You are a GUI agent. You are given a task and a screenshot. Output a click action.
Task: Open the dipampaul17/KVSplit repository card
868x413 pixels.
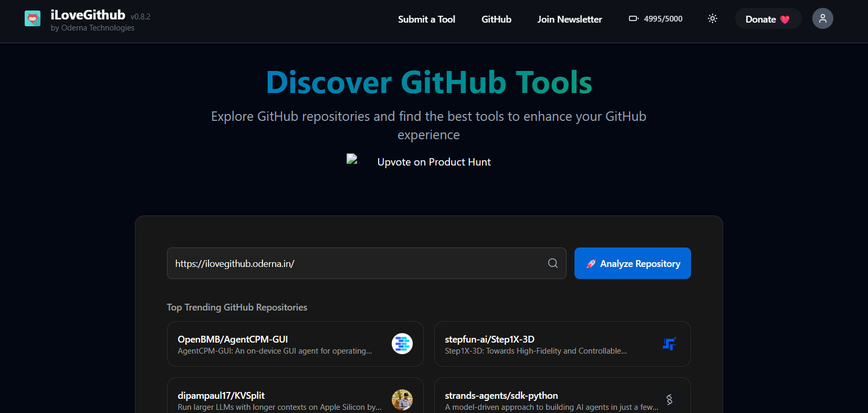click(295, 395)
